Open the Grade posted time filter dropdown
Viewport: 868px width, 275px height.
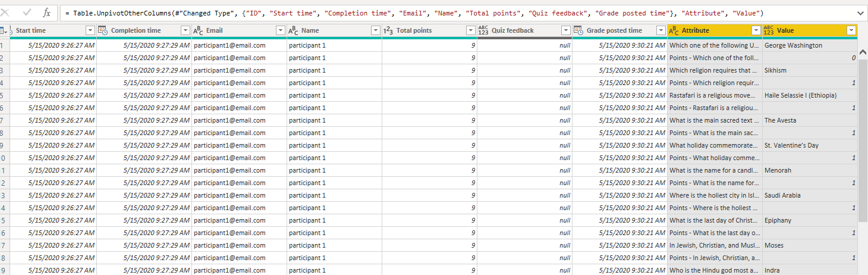coord(661,30)
